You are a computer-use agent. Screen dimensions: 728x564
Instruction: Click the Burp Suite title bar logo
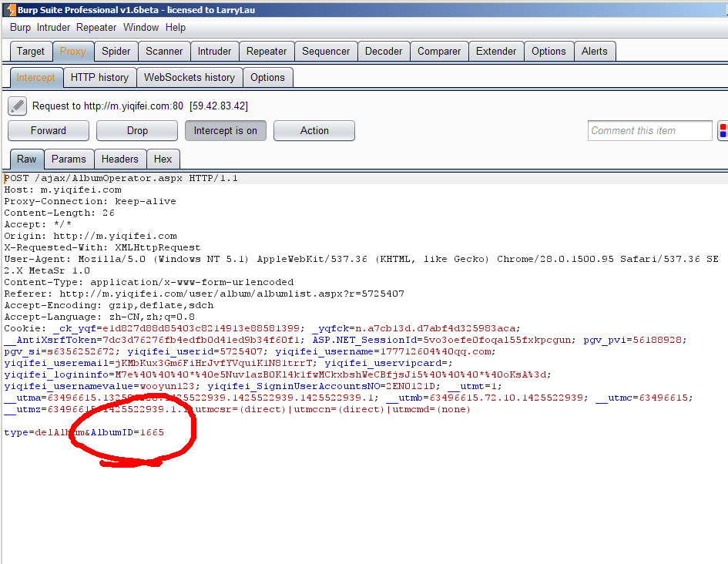tap(11, 9)
